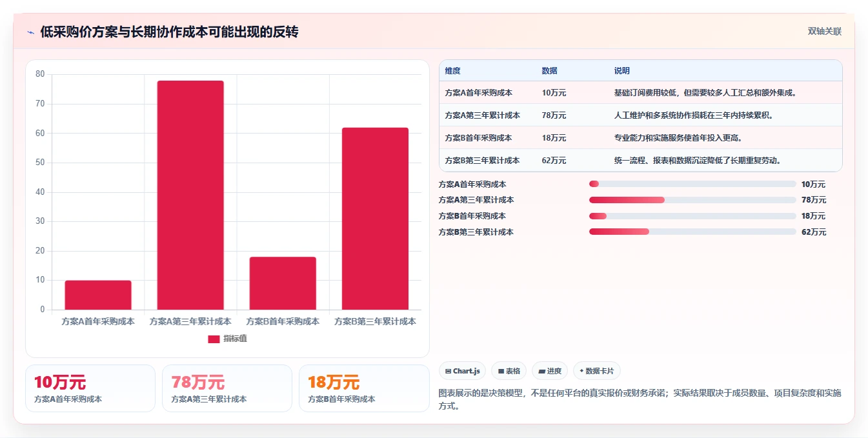The width and height of the screenshot is (868, 438).
Task: Click the lightning icon beside the title
Action: 30,32
